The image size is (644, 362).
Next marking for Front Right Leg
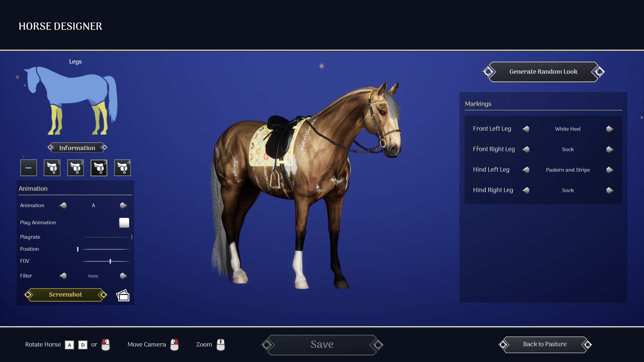[x=609, y=149]
